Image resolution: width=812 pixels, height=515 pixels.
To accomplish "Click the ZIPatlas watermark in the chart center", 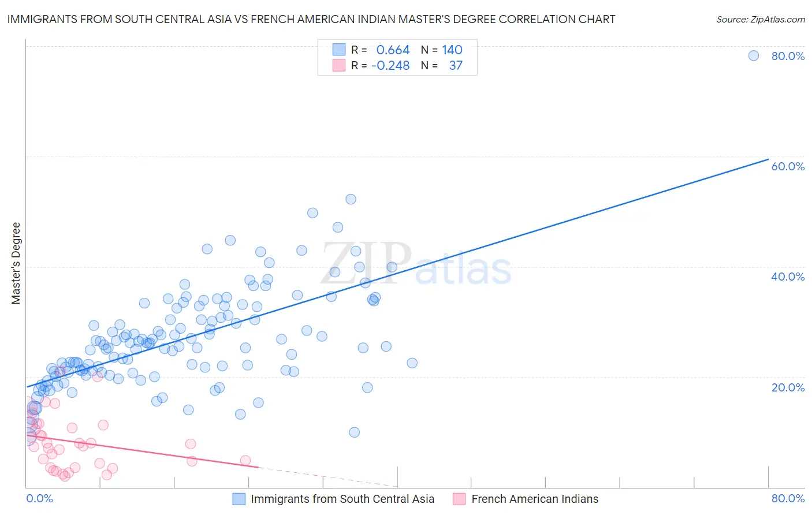I will click(x=416, y=264).
